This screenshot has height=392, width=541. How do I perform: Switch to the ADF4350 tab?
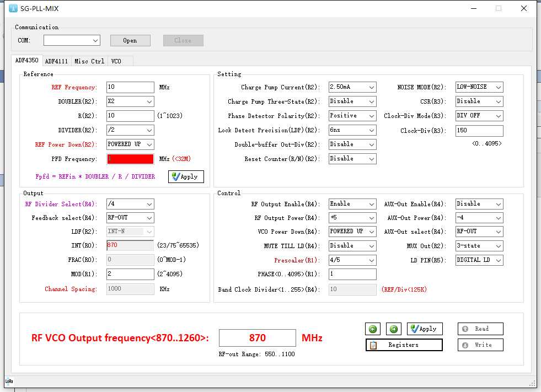pos(26,61)
